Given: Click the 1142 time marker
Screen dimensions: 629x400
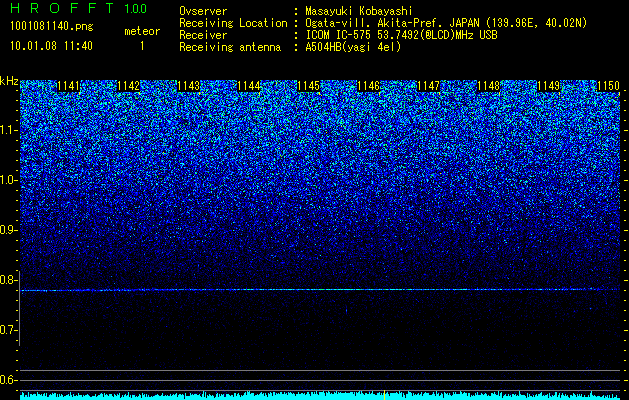Looking at the screenshot, I should click(129, 86).
